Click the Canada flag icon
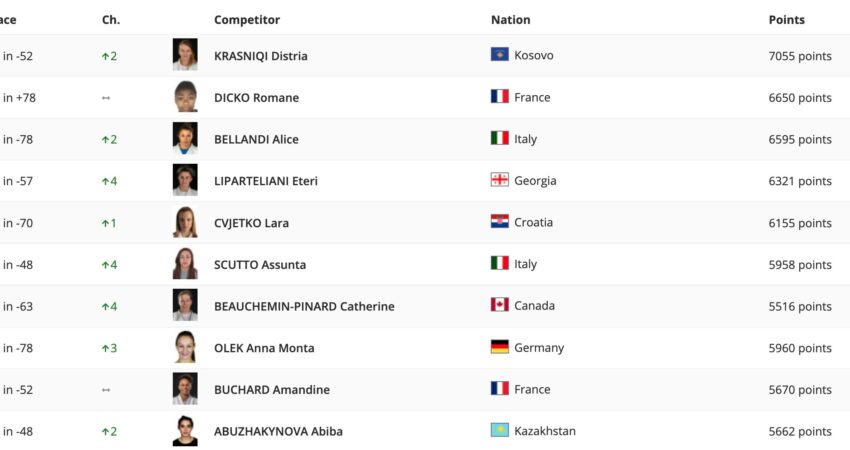 point(500,305)
